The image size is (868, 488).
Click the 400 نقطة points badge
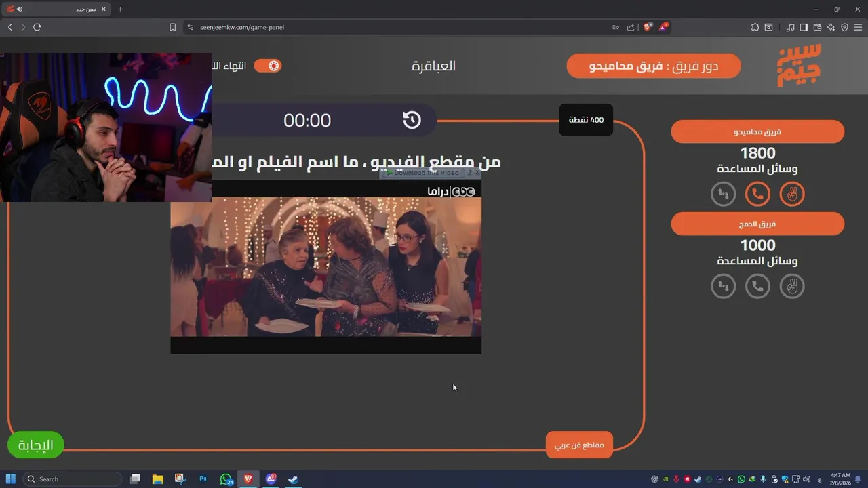coord(586,120)
